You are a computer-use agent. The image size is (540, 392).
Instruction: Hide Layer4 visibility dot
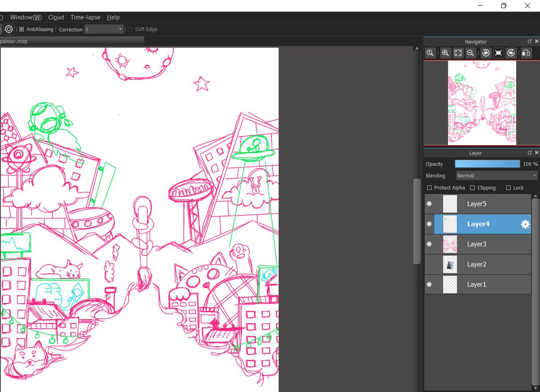429,224
